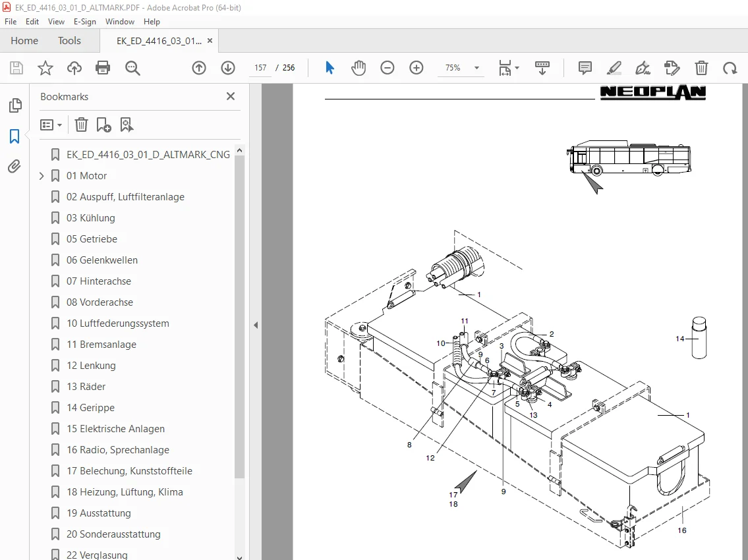The image size is (748, 560).
Task: Jump to 05 Getriebe bookmark
Action: click(x=92, y=239)
